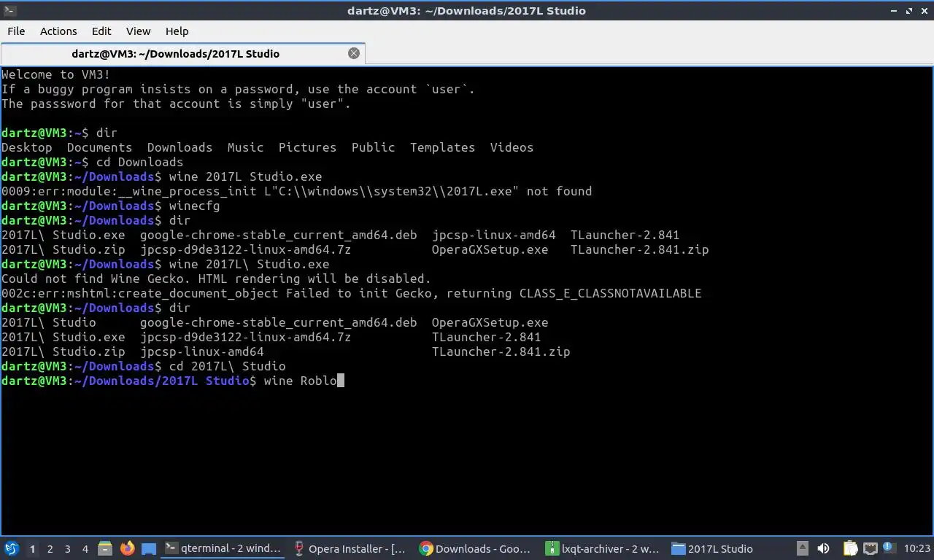
Task: Click 'OperaGXSetup.exe' in the first dir listing
Action: click(x=490, y=249)
